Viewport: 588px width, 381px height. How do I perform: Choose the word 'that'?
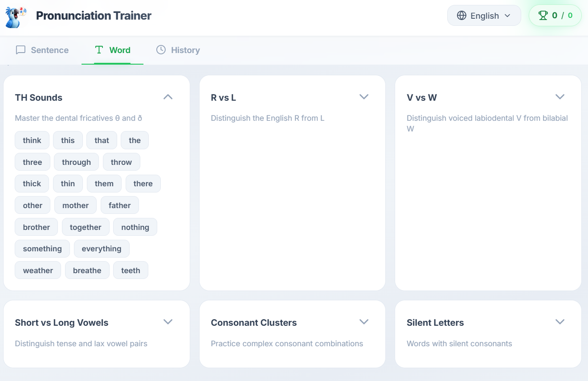click(102, 140)
